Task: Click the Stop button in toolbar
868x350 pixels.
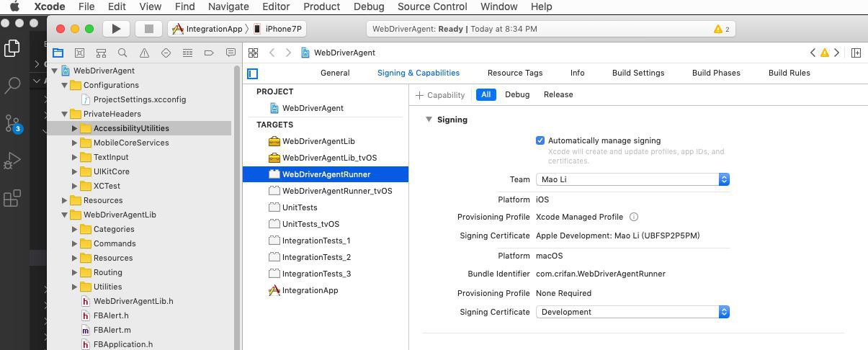Action: coord(148,29)
